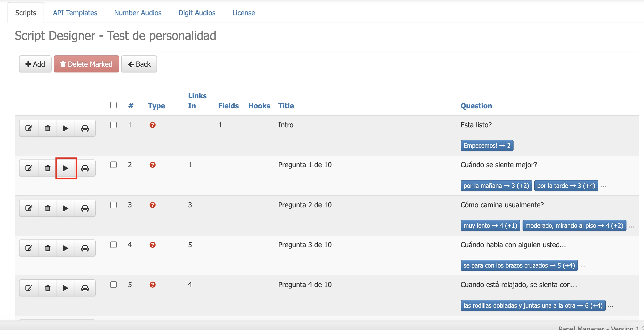
Task: Click the edit icon for Intro row
Action: 29,128
